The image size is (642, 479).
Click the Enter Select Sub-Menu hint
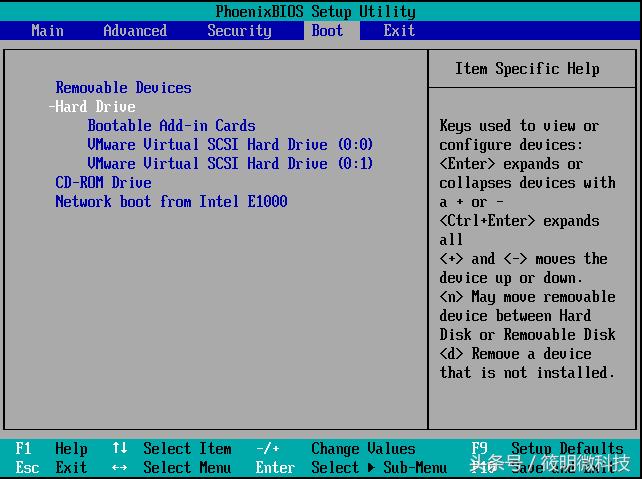[x=351, y=467]
